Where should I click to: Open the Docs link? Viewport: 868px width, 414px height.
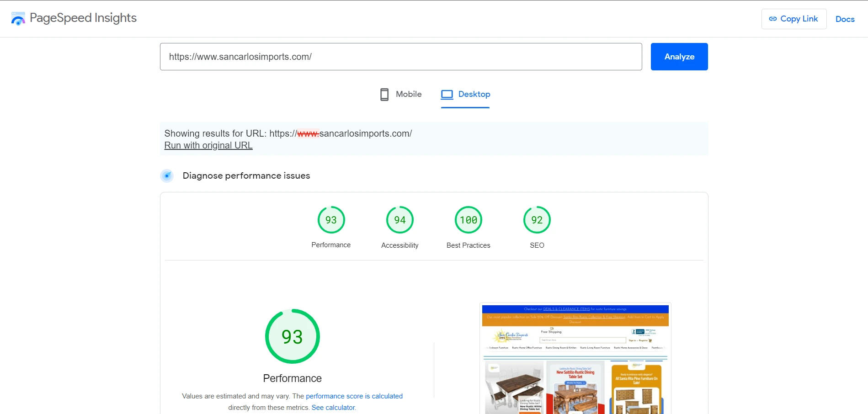[845, 19]
